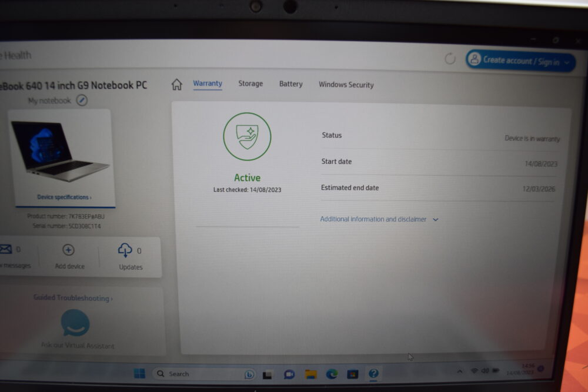Check Updates cloud download icon
Image resolution: width=588 pixels, height=392 pixels.
pos(125,250)
